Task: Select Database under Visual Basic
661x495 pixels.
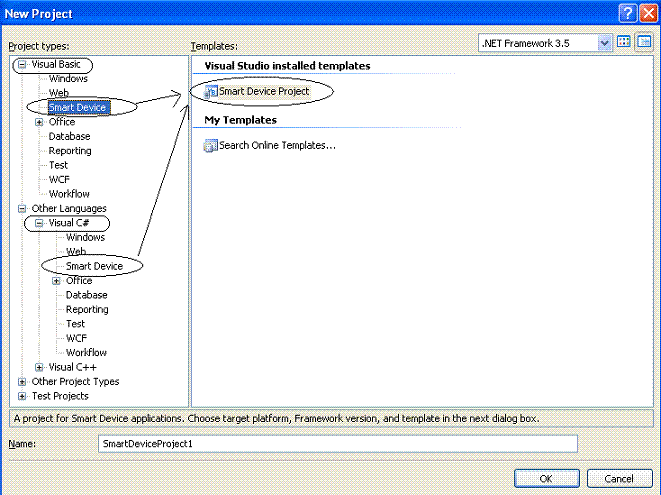Action: (70, 136)
